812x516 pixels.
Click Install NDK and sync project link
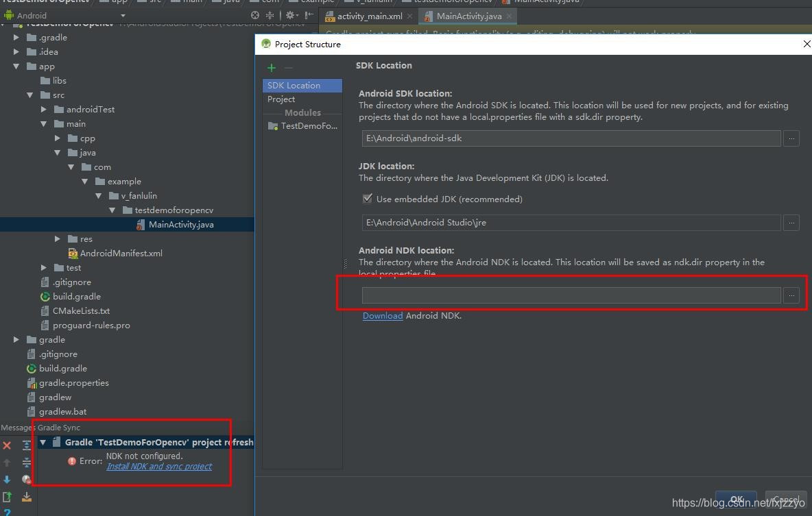pos(159,466)
